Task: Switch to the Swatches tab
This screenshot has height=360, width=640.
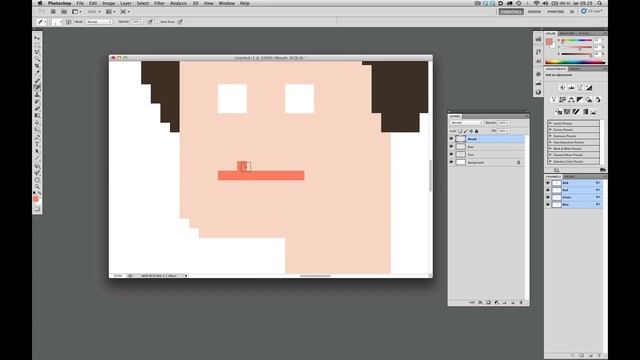Action: (567, 33)
